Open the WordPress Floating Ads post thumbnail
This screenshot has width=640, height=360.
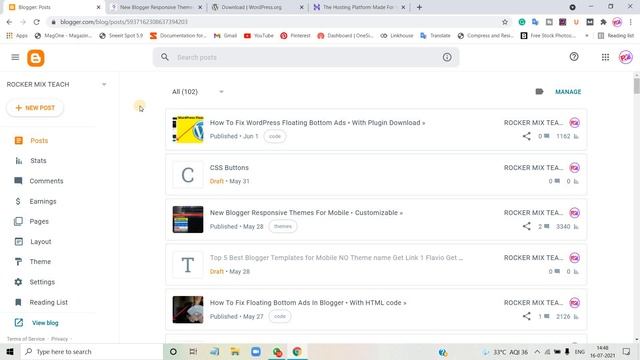click(188, 129)
